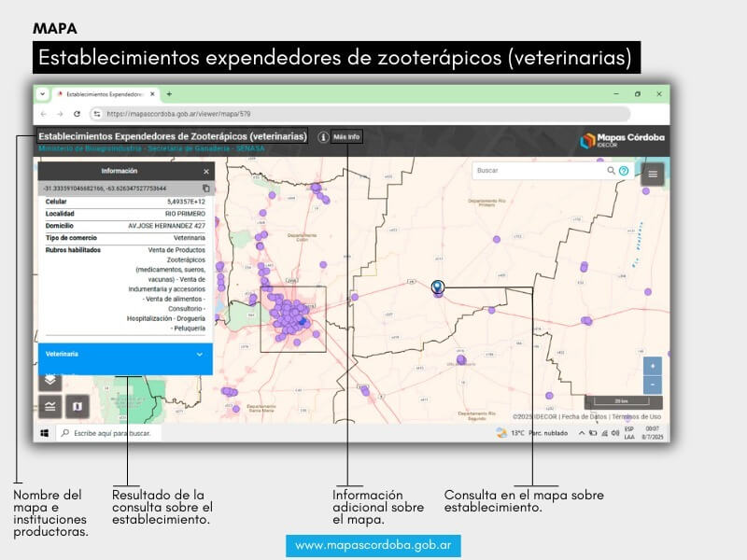Expand the Veterinaria section chevron
This screenshot has height=560, width=747.
[x=200, y=355]
